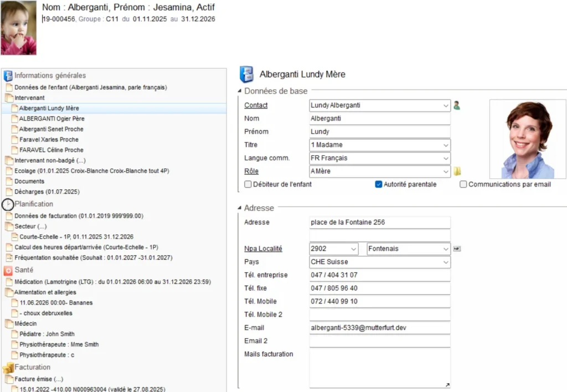This screenshot has width=567, height=392.
Task: Click the Facturation coins icon
Action: pyautogui.click(x=8, y=368)
